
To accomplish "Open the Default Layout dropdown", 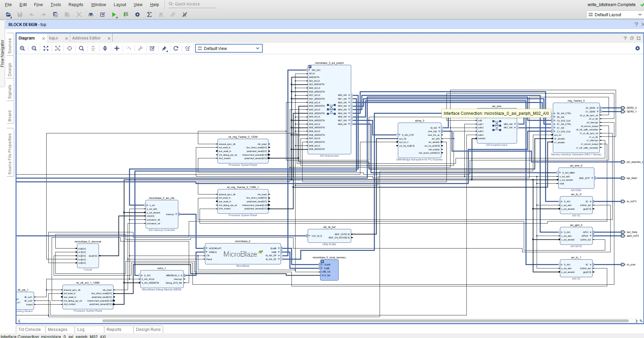I will pyautogui.click(x=615, y=15).
